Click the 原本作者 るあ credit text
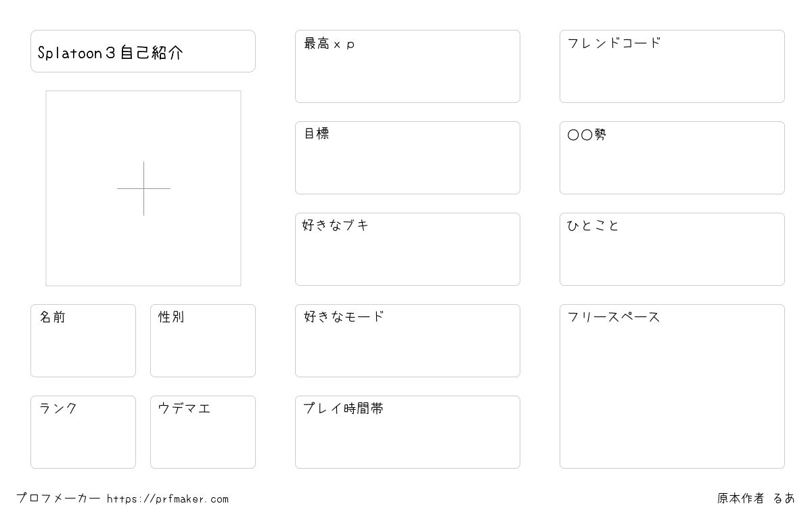The image size is (812, 508). (757, 499)
